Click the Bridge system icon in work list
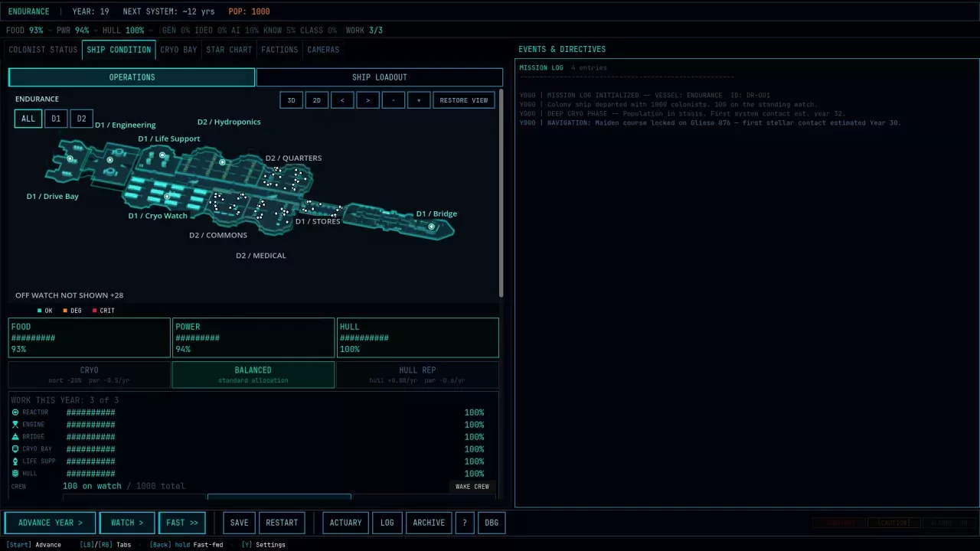 tap(15, 437)
